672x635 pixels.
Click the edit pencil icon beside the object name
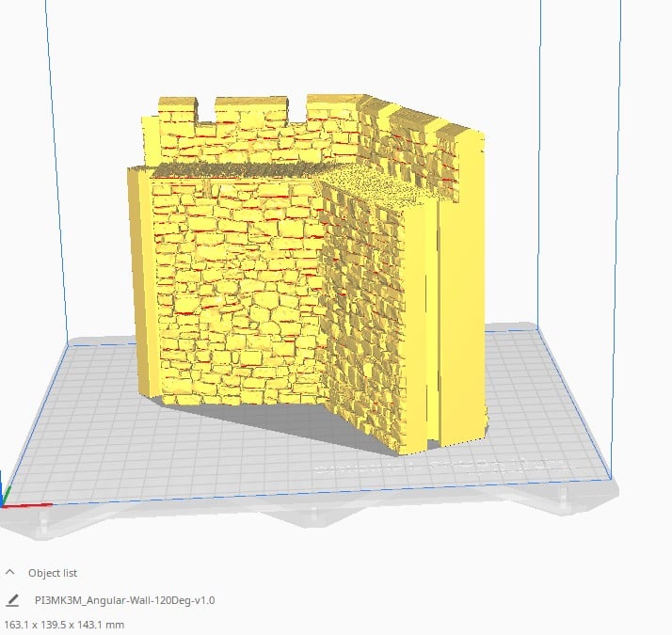[12, 600]
